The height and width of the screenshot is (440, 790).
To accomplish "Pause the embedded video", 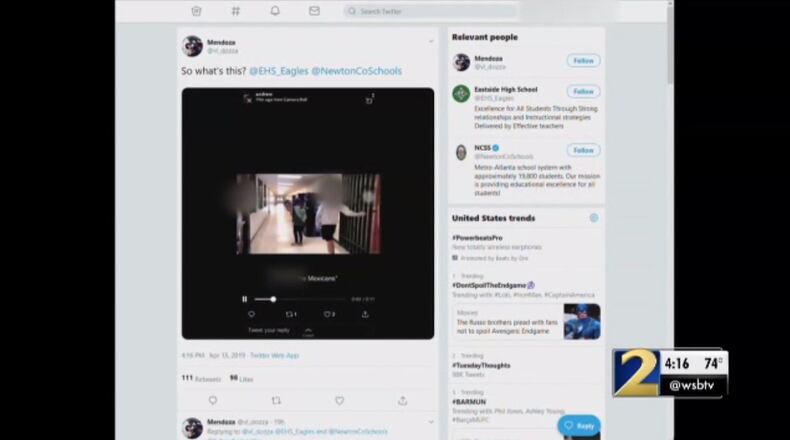I will click(244, 299).
